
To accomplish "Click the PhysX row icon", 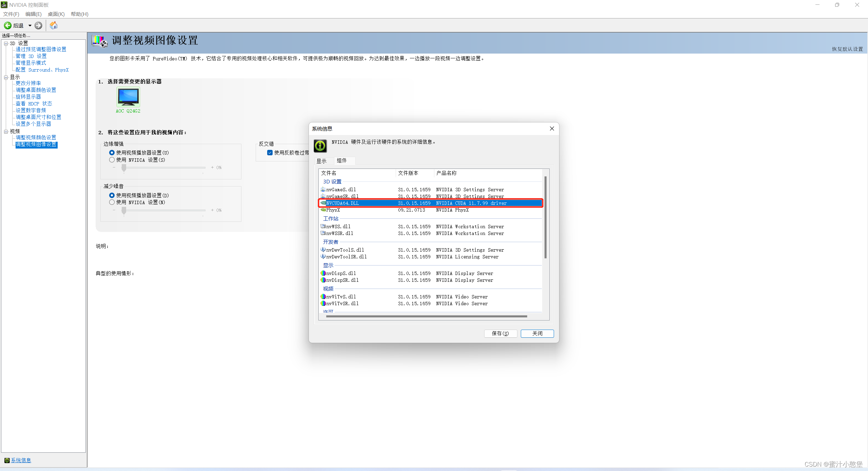I will pos(323,210).
